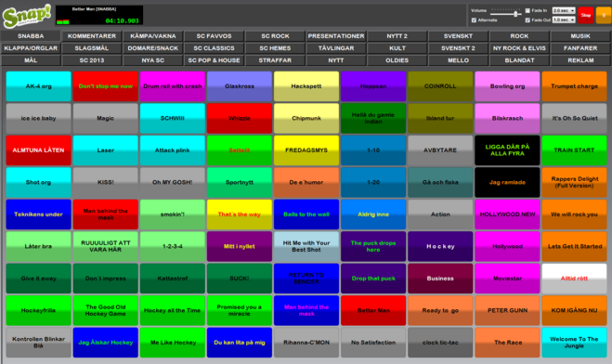Screen dimensions: 612x364
Task: Open the PRESENTATIONER tab
Action: click(336, 36)
